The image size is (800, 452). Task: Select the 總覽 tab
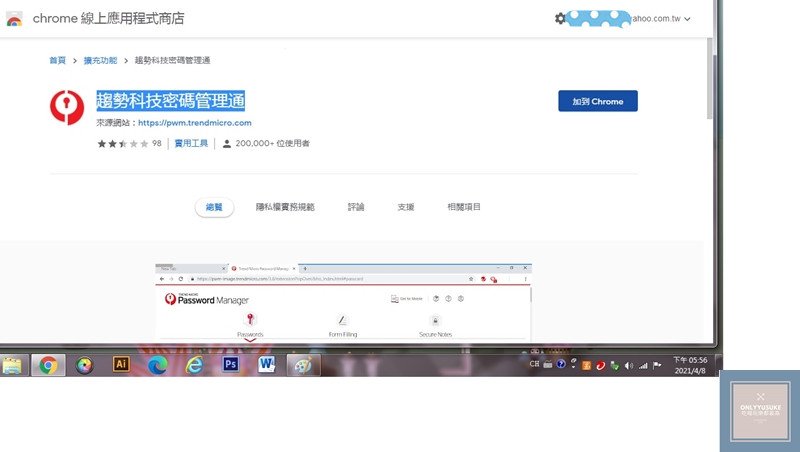(214, 207)
